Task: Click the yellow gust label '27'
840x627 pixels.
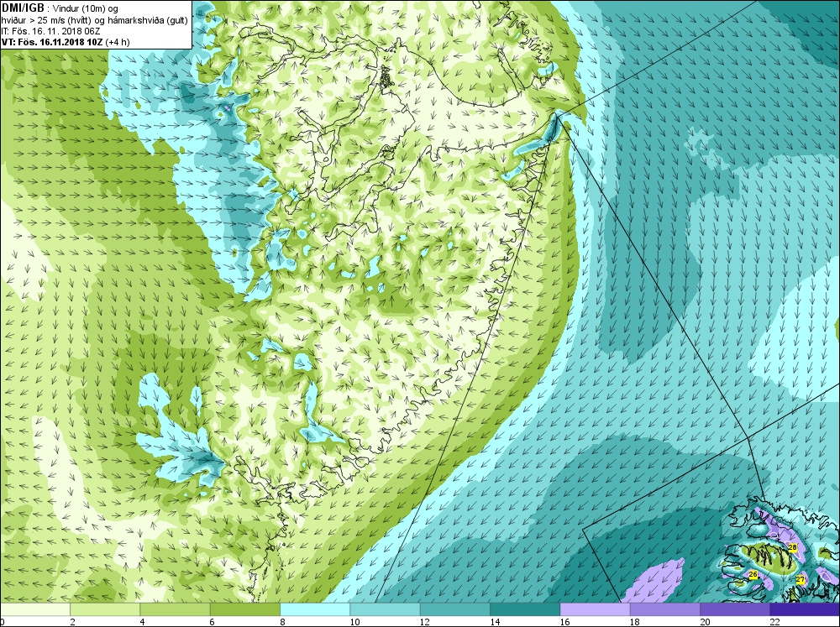Action: coord(801,579)
